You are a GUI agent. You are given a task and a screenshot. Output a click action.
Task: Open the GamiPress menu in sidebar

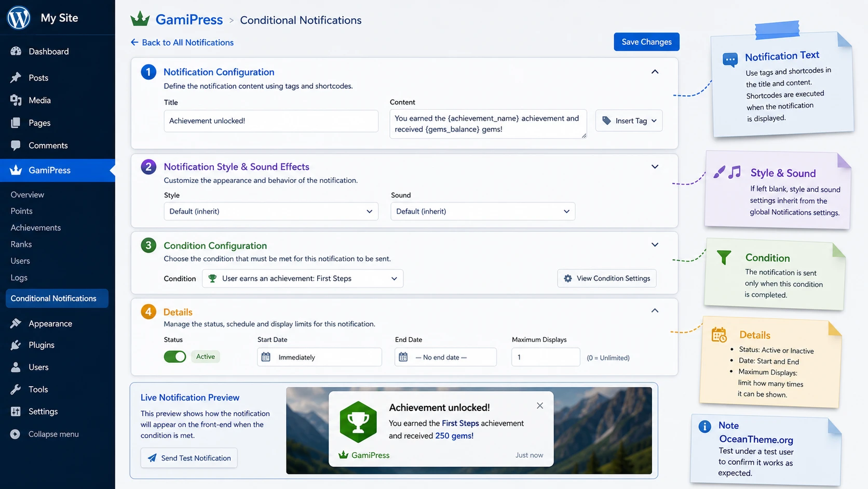[58, 170]
